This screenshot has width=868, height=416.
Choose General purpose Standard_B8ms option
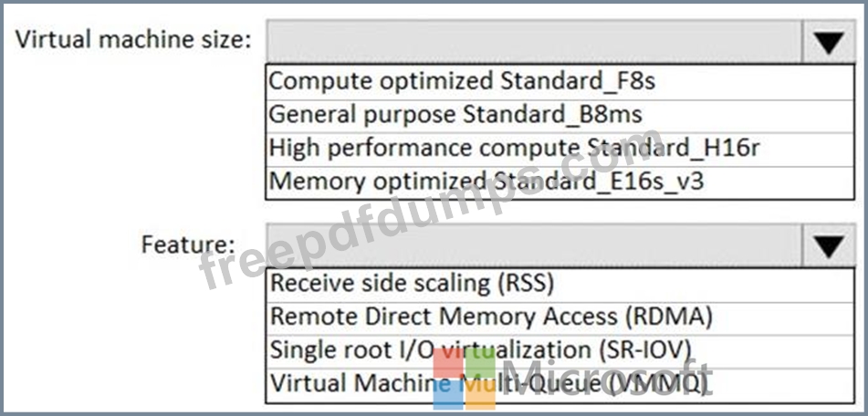tap(560, 116)
